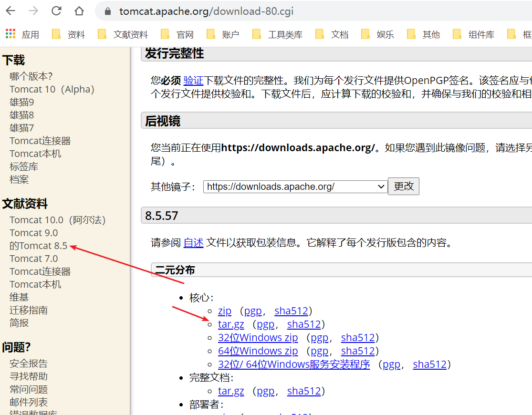Viewport: 532px width, 415px height.
Task: Open sha512 checksum for core tar.gz
Action: pyautogui.click(x=303, y=324)
